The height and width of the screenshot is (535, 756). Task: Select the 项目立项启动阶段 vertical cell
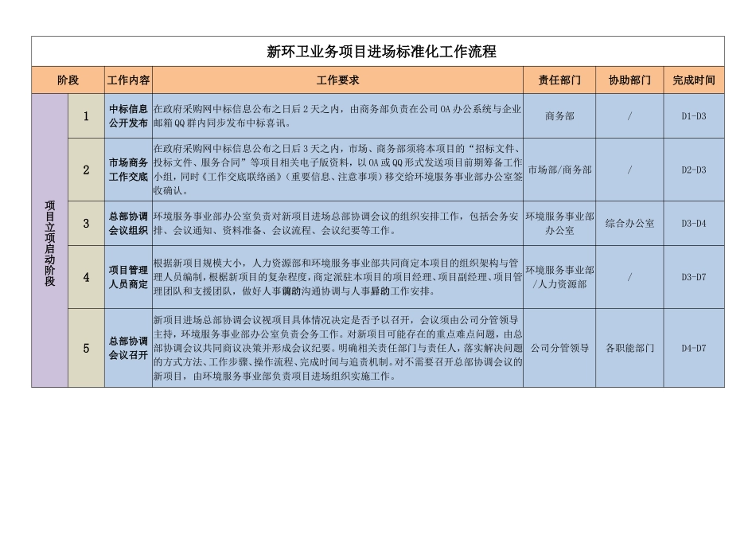(x=49, y=240)
